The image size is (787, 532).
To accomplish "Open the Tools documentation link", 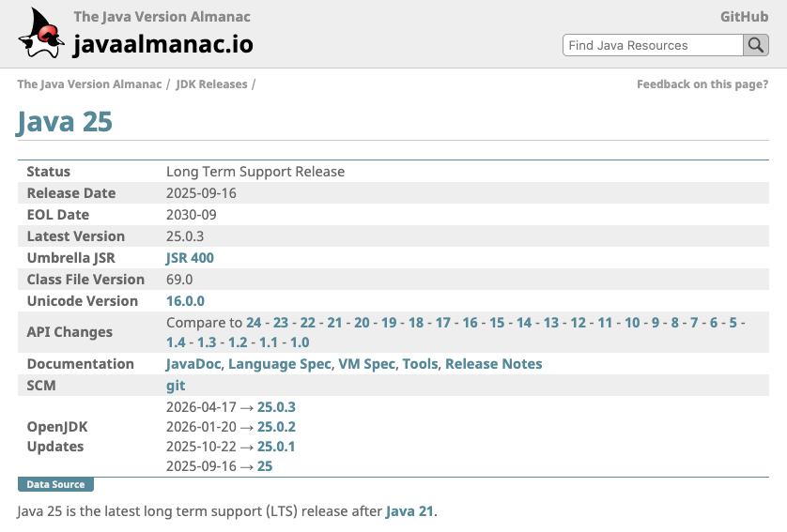I will (420, 364).
